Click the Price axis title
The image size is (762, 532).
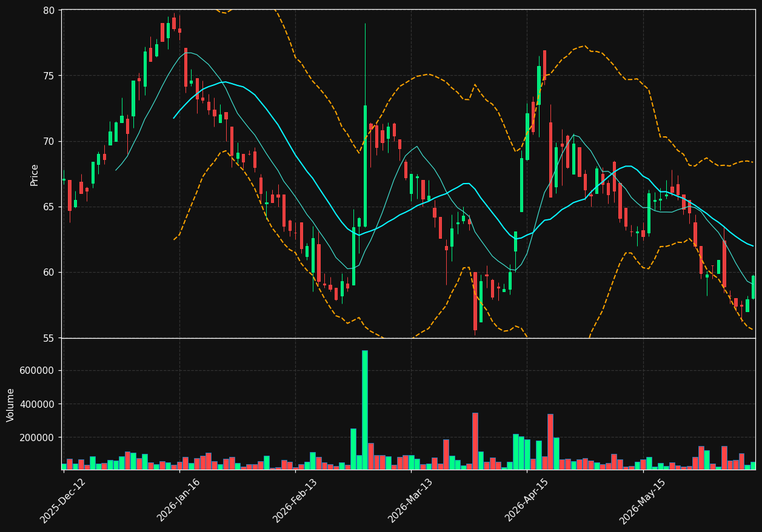[x=35, y=175]
